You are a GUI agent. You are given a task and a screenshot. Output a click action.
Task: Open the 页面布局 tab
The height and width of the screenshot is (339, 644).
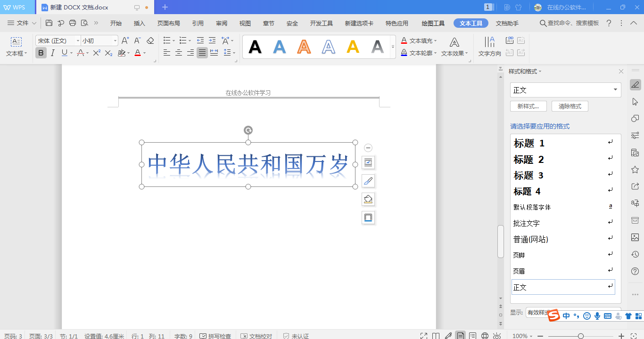(x=168, y=24)
